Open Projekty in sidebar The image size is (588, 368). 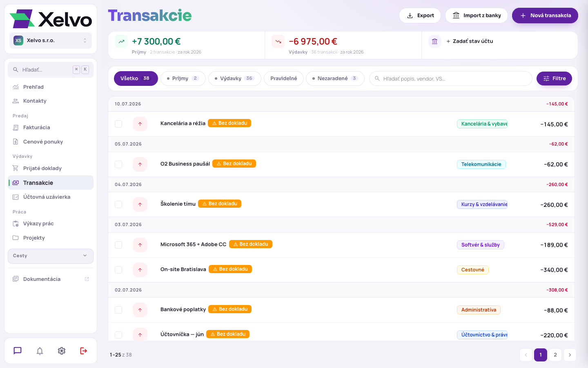coord(51,238)
